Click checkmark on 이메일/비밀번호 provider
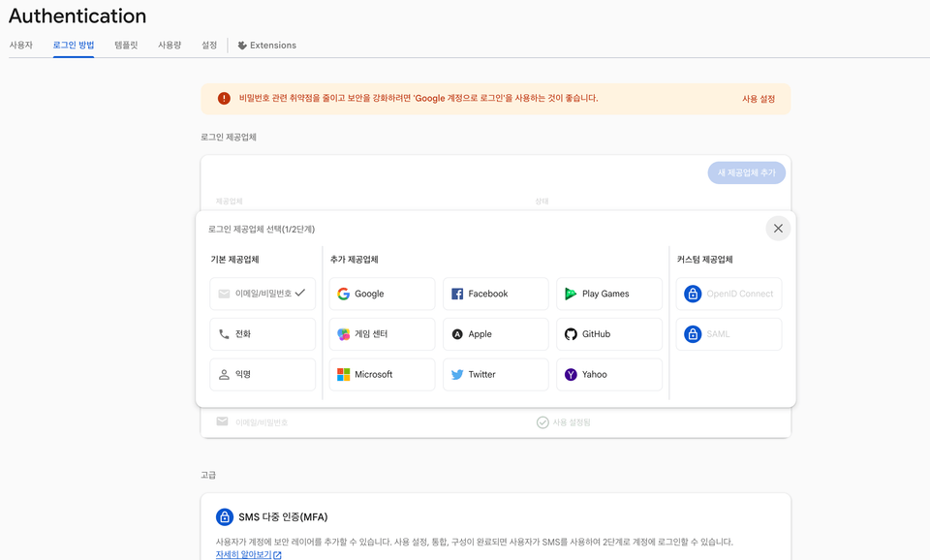 [300, 293]
